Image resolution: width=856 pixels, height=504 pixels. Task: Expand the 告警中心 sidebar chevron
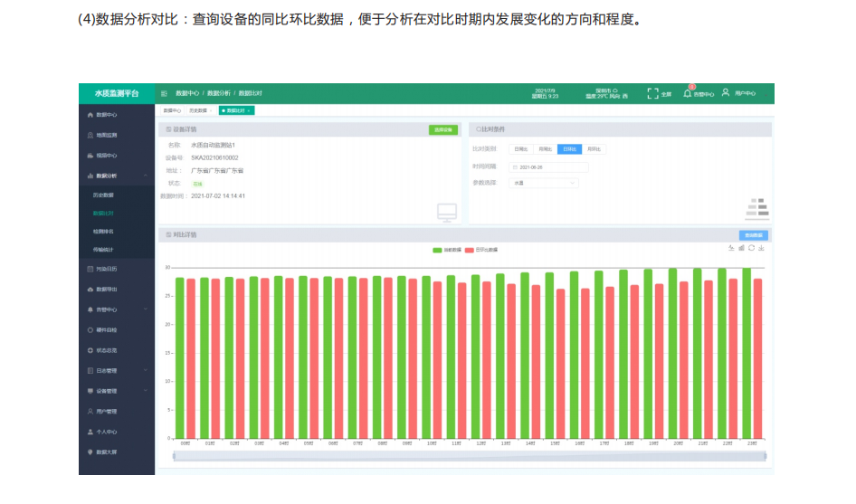pyautogui.click(x=146, y=309)
